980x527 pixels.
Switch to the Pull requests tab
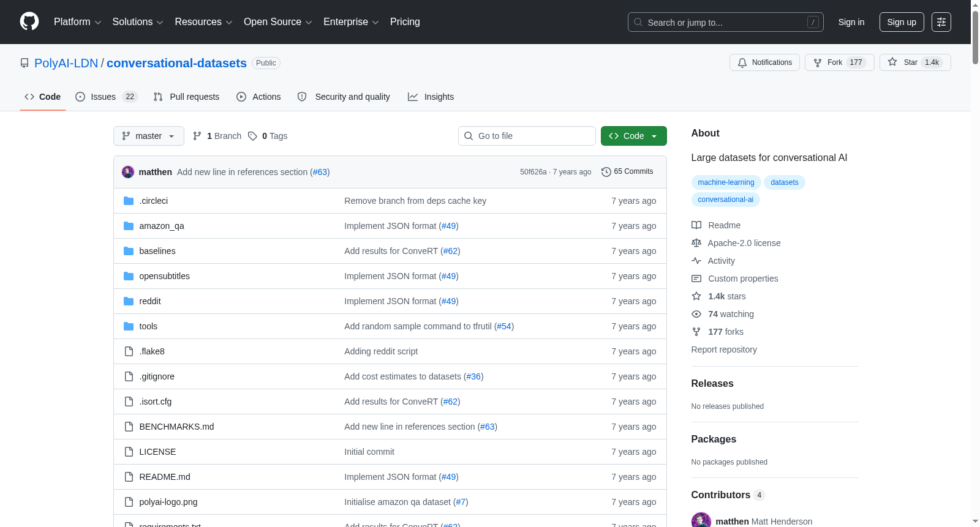186,97
